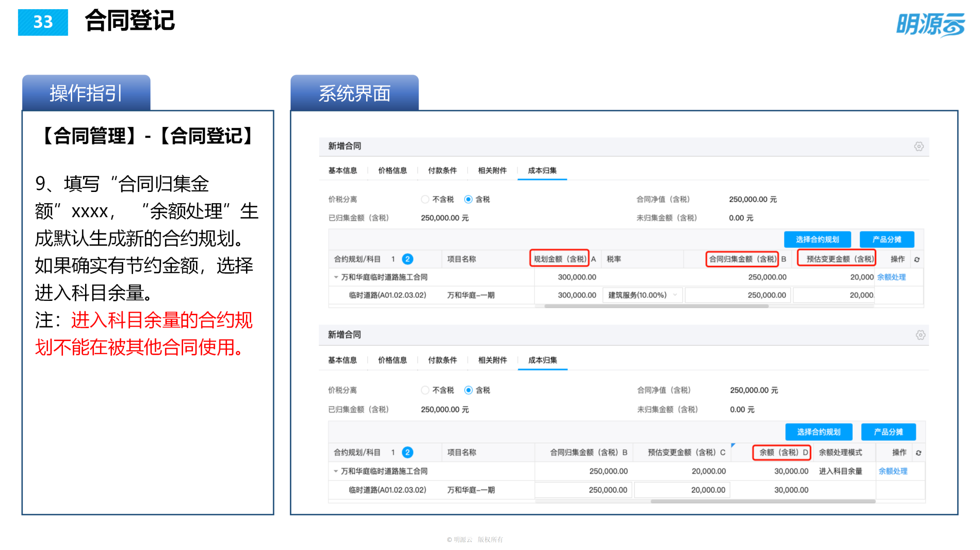Image resolution: width=980 pixels, height=550 pixels.
Task: Click the blue corner marker on 余额（含税）column
Action: (x=732, y=445)
